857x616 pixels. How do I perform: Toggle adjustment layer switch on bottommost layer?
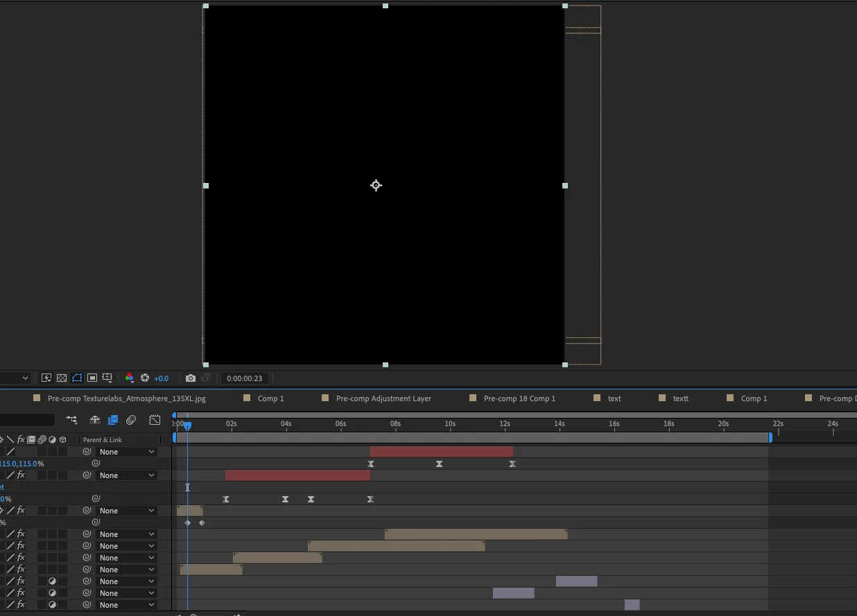[52, 605]
